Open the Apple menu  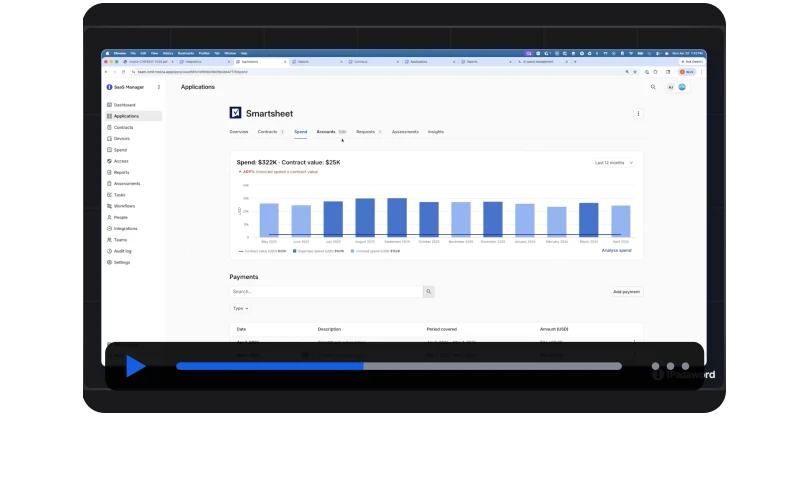tap(107, 53)
